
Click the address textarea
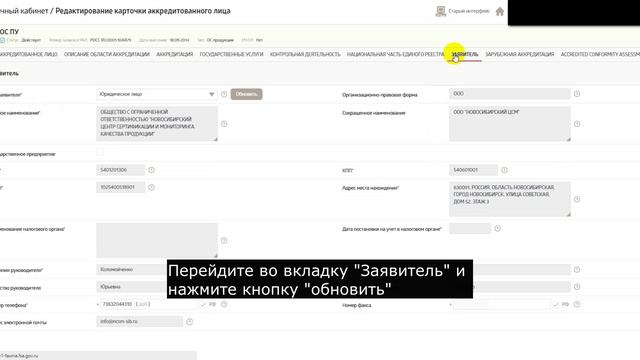click(510, 199)
